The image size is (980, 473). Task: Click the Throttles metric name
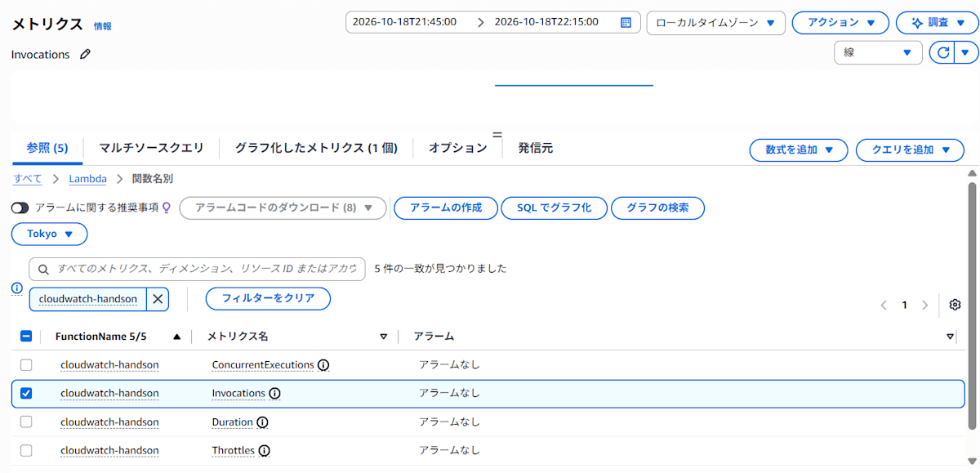click(x=234, y=451)
